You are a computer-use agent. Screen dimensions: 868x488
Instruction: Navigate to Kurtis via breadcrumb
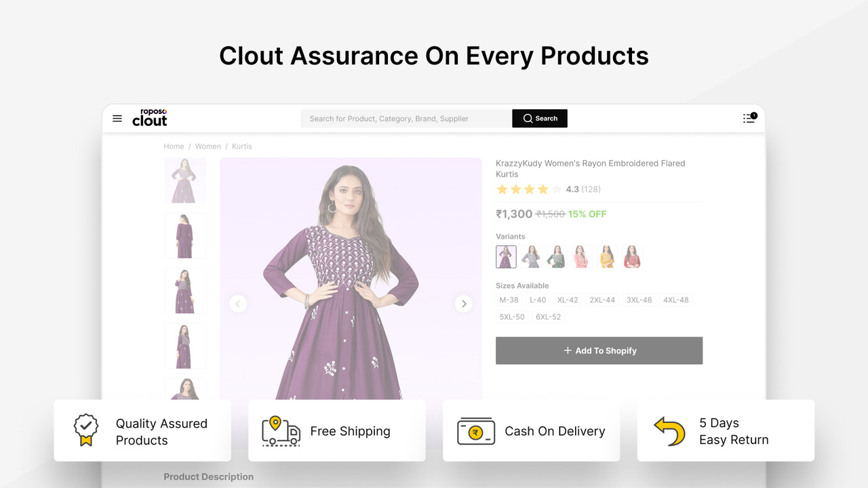(x=242, y=146)
